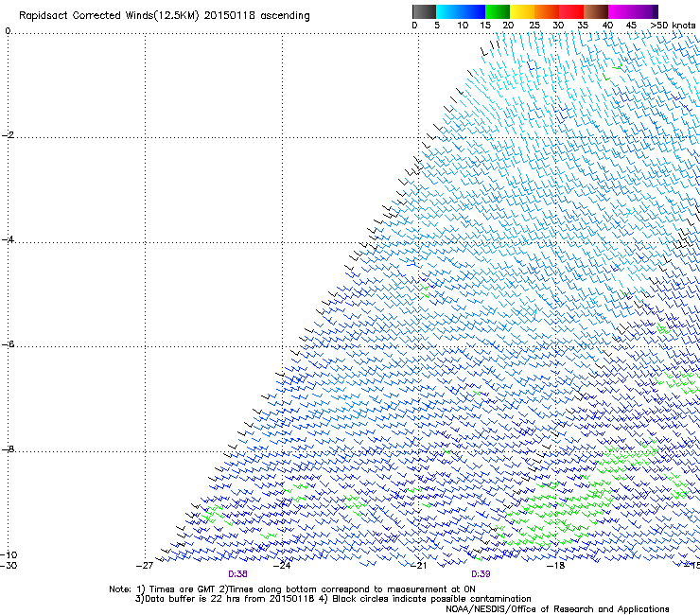Click the '-4' latitude axis label
Image resolution: width=700 pixels, height=615 pixels.
coord(8,239)
